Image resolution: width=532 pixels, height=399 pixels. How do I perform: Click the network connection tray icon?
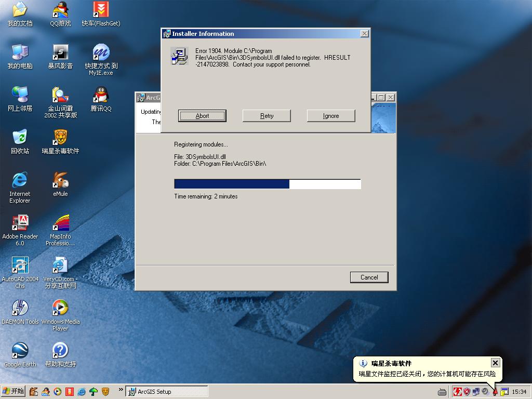[476, 392]
